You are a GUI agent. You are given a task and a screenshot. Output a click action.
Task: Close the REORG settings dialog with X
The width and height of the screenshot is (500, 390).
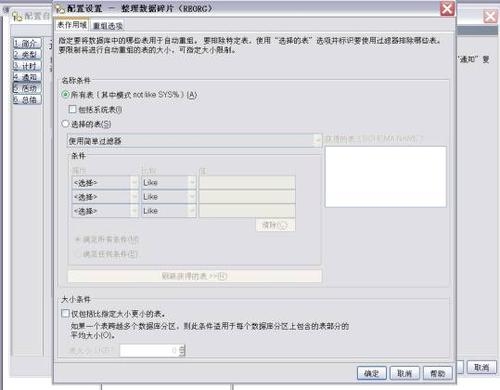click(x=447, y=9)
